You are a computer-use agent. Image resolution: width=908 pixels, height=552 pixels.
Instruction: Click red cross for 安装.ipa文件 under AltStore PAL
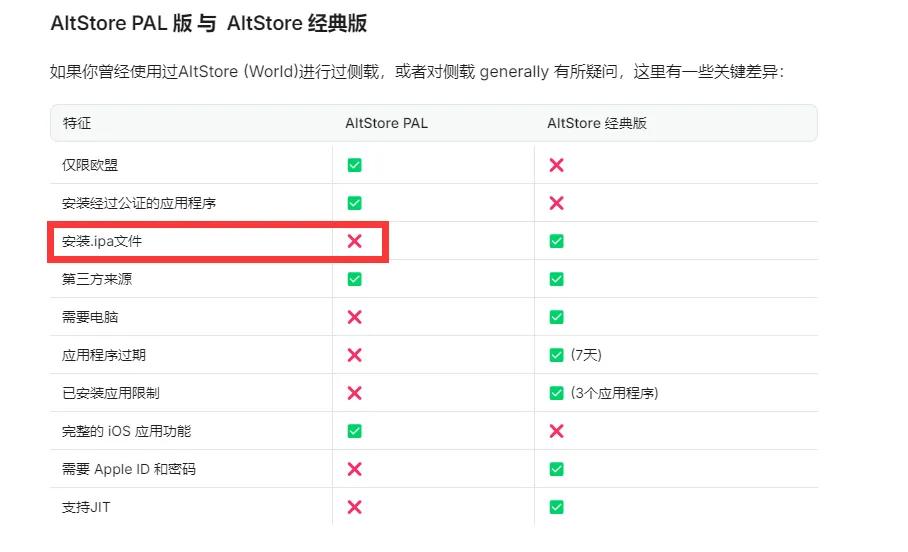[354, 241]
